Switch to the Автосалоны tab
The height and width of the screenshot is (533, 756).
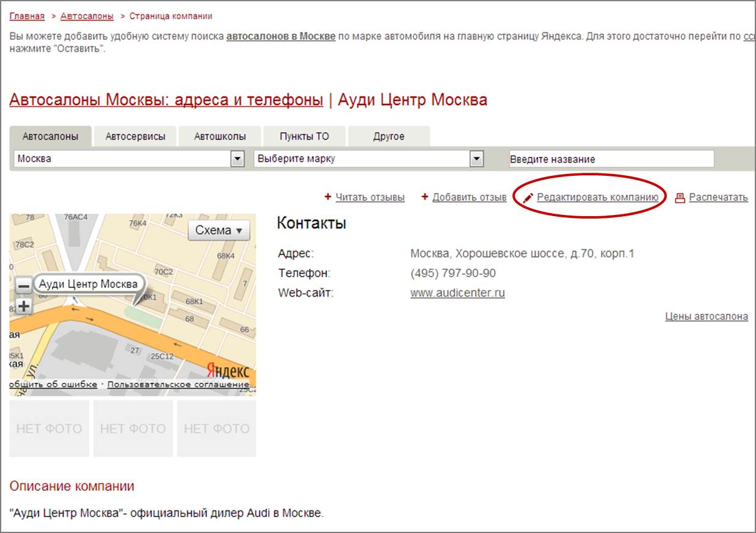click(51, 137)
